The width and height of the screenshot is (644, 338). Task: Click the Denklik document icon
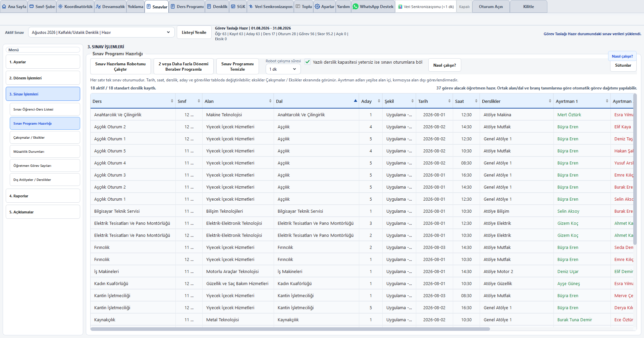point(209,6)
